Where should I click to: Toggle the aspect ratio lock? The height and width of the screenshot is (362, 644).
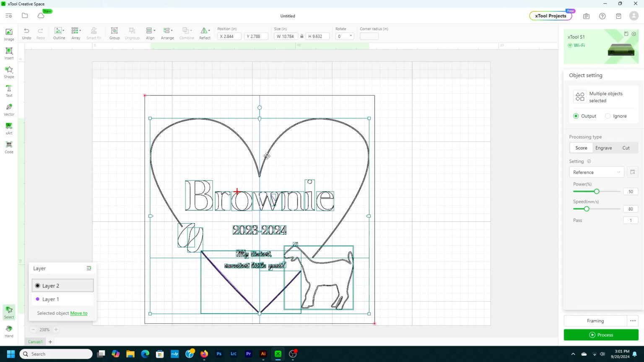(x=301, y=36)
